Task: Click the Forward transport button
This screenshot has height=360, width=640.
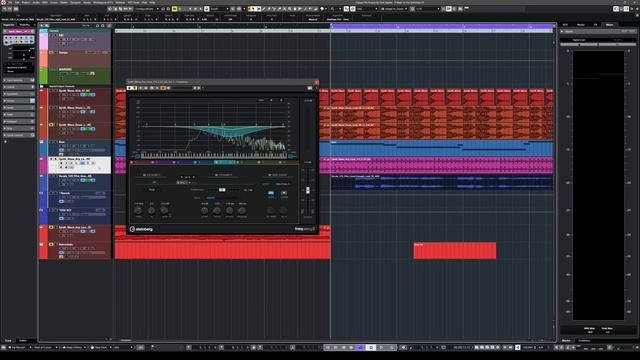Action: (351, 347)
